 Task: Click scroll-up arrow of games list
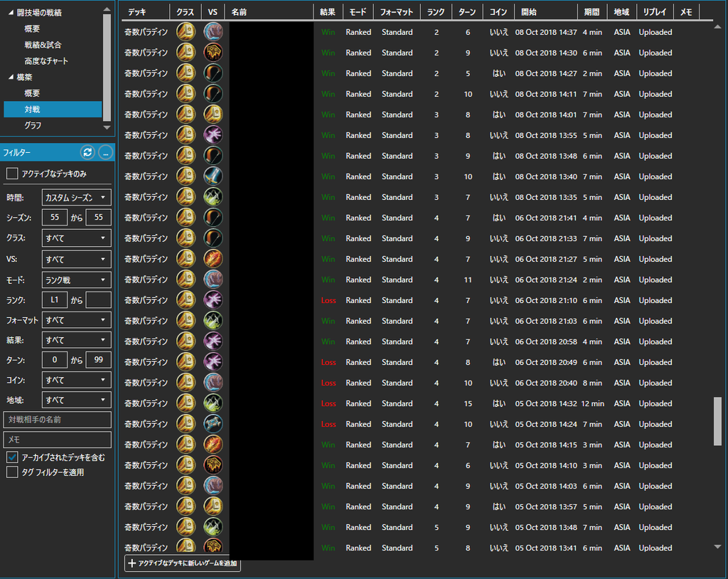(x=717, y=27)
